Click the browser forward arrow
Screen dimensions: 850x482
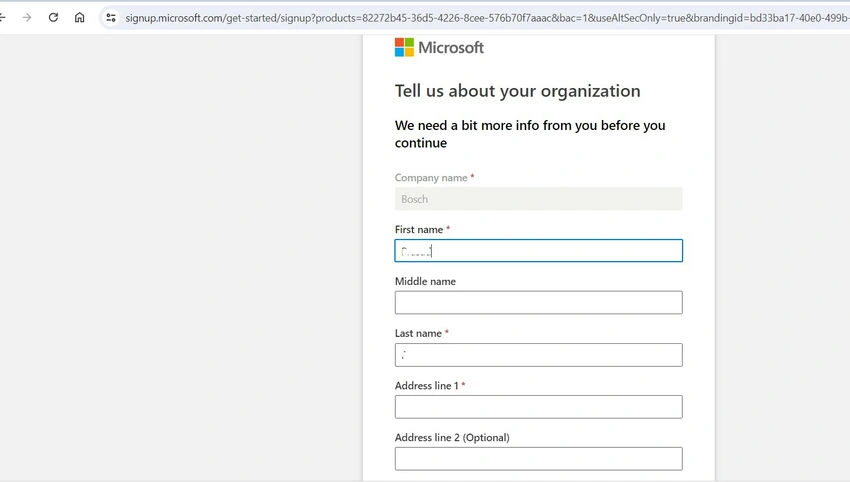[x=27, y=18]
